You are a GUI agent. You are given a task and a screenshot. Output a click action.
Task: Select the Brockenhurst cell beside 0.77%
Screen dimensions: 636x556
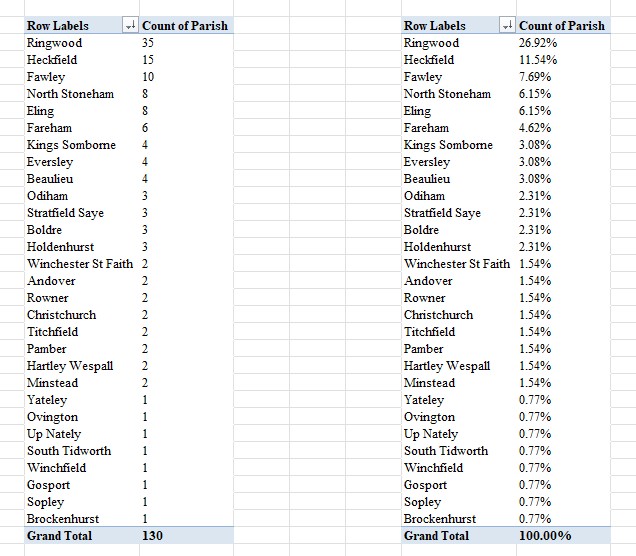click(440, 519)
